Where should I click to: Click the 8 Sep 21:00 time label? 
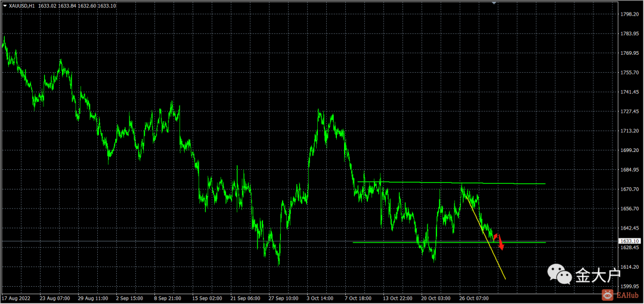coord(169,298)
